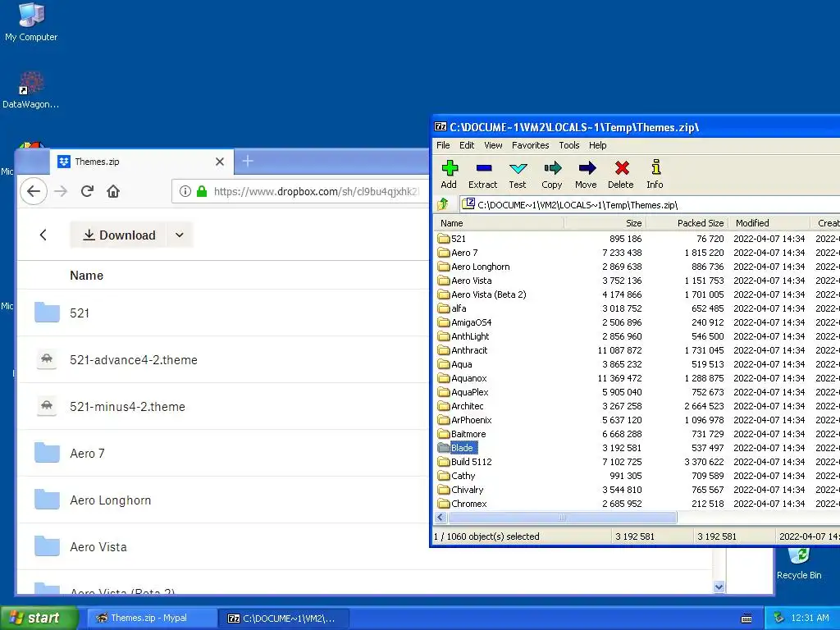Click the browser forward arrow
This screenshot has height=630, width=840.
click(61, 191)
